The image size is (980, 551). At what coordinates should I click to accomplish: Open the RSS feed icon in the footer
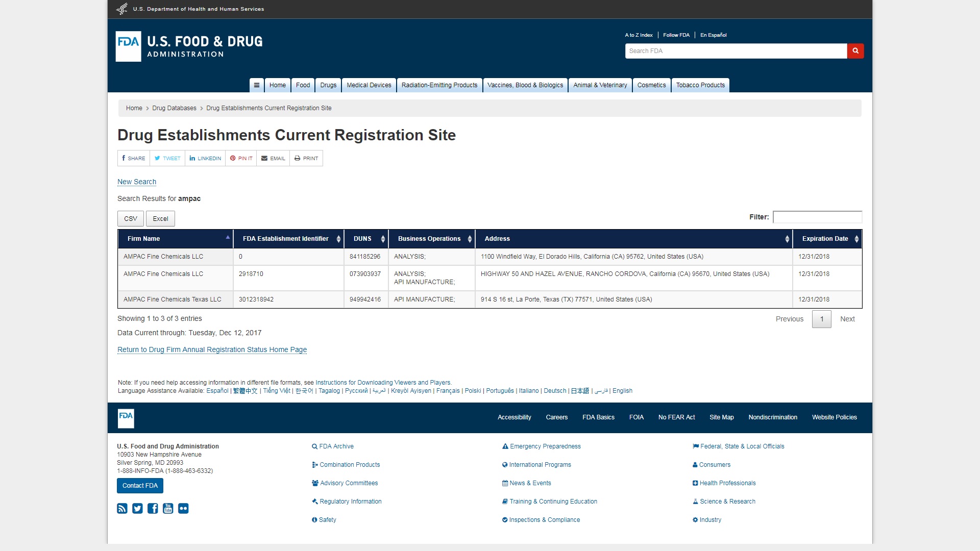click(122, 508)
